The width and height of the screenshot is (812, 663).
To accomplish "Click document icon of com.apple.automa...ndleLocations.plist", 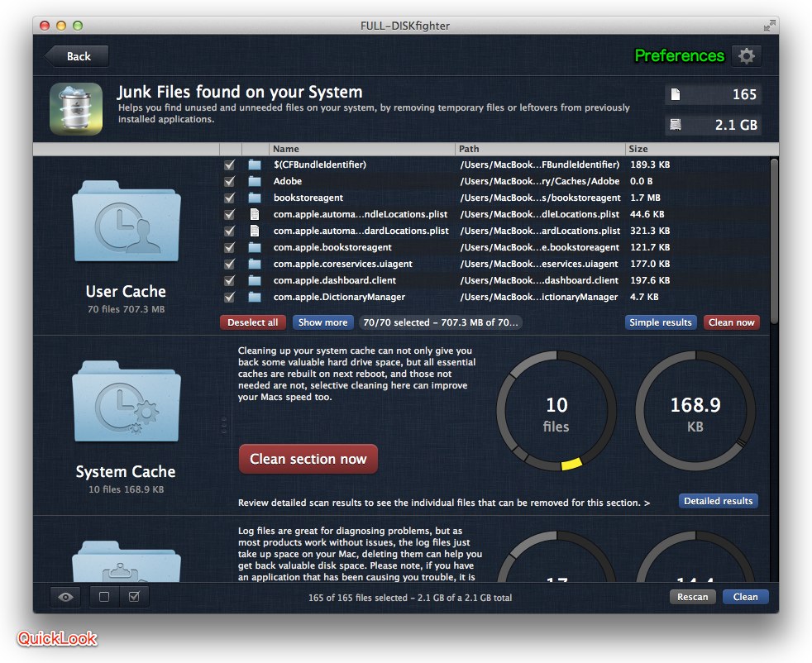I will (255, 214).
